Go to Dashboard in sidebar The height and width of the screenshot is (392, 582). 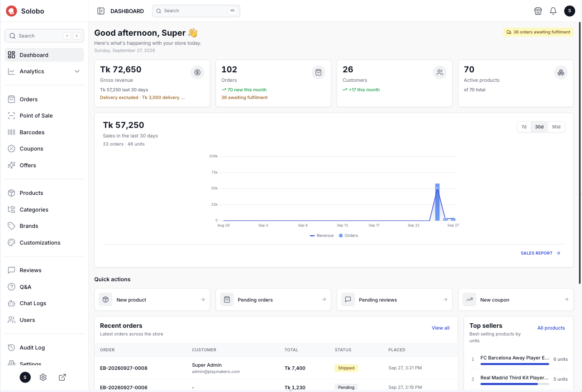(x=44, y=55)
